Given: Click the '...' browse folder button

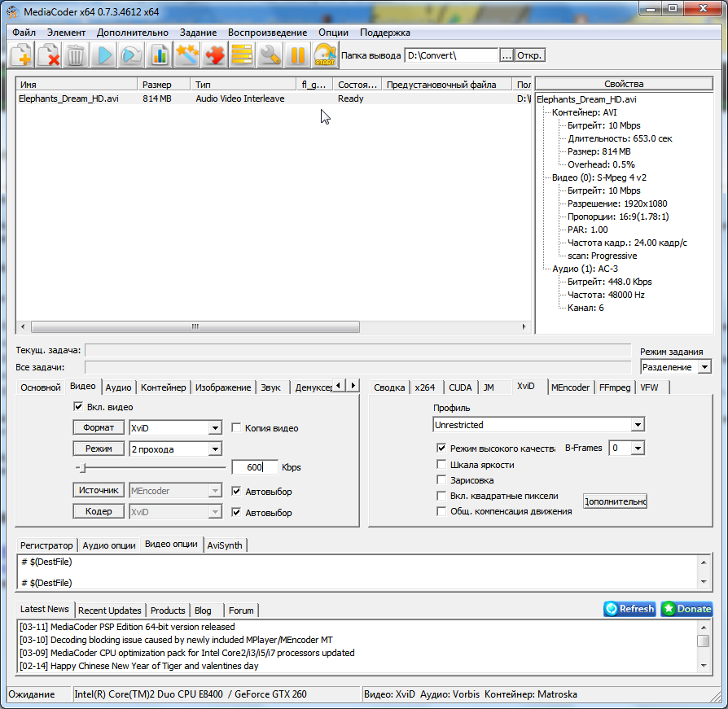Looking at the screenshot, I should (x=507, y=55).
